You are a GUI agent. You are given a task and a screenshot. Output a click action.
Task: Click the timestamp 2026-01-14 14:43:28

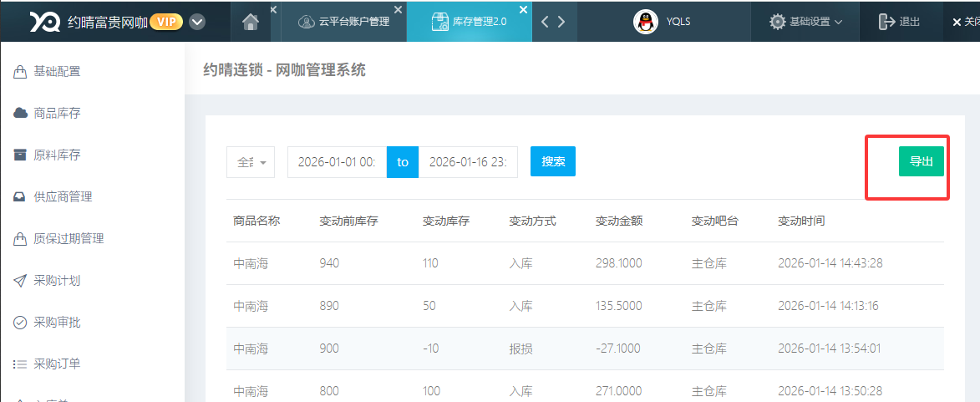click(x=830, y=263)
